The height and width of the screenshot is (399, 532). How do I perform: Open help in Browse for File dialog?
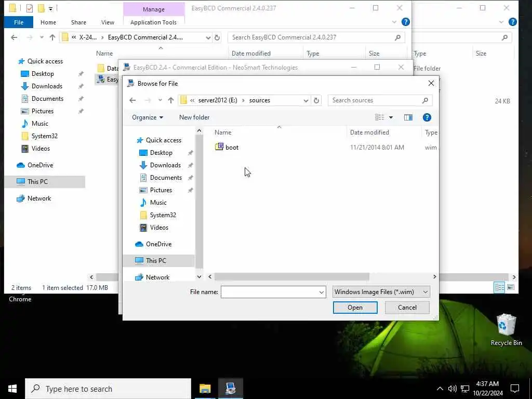427,117
